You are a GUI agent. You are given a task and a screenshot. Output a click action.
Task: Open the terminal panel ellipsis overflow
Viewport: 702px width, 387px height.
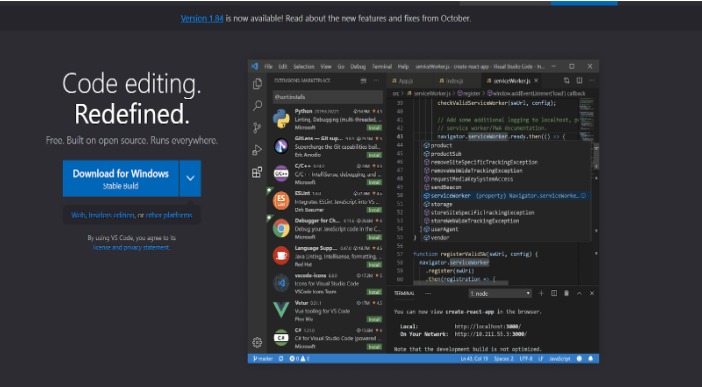428,293
